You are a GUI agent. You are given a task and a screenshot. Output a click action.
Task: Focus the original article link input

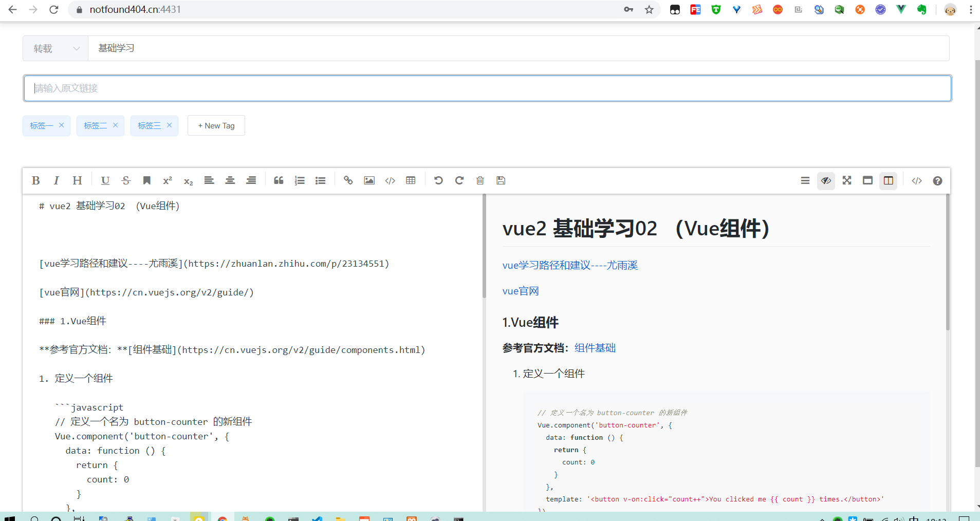tap(487, 88)
